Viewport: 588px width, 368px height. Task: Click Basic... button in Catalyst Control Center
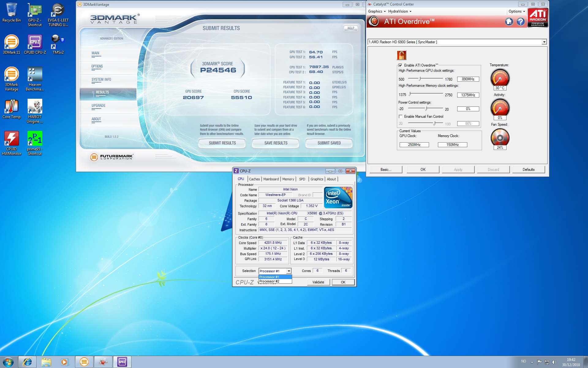[386, 170]
